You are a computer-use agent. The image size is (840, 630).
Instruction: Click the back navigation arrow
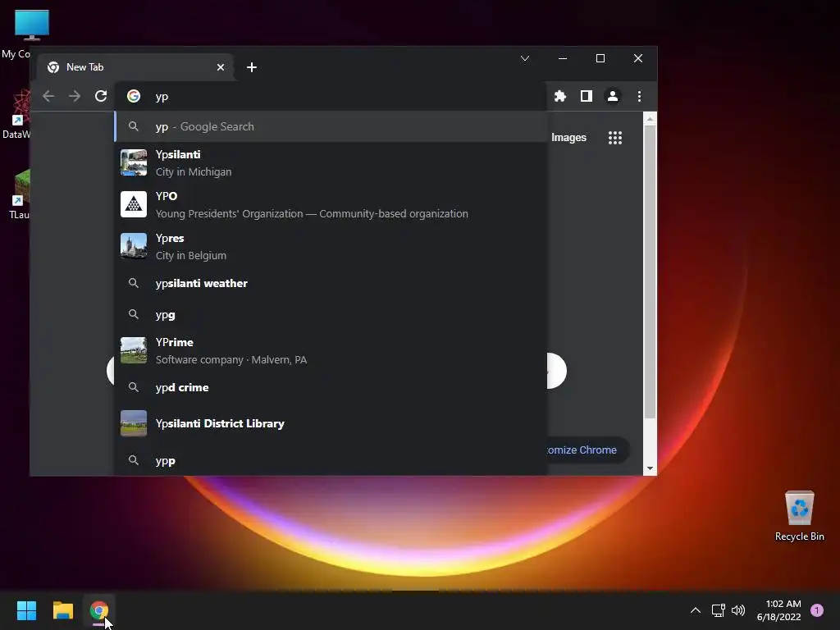pos(48,97)
